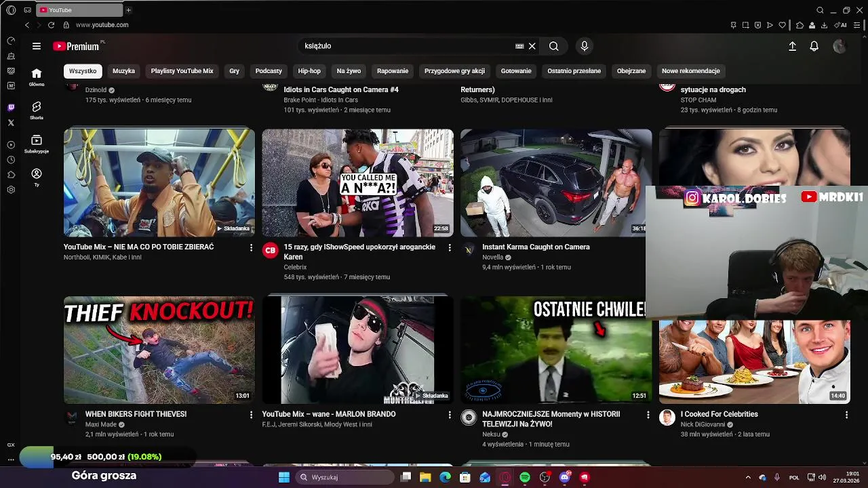Open File Explorer from the taskbar
Screen dimensions: 868x488
(x=425, y=477)
